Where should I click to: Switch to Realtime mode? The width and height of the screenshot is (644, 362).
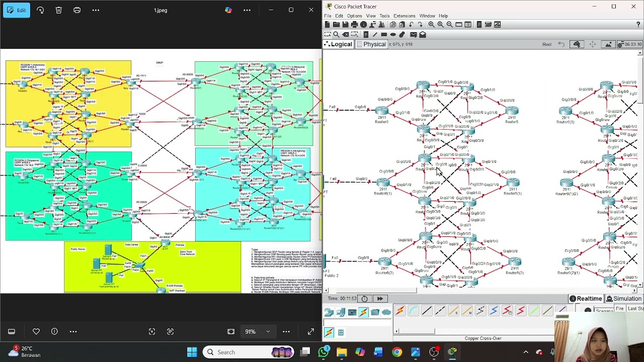click(x=585, y=299)
